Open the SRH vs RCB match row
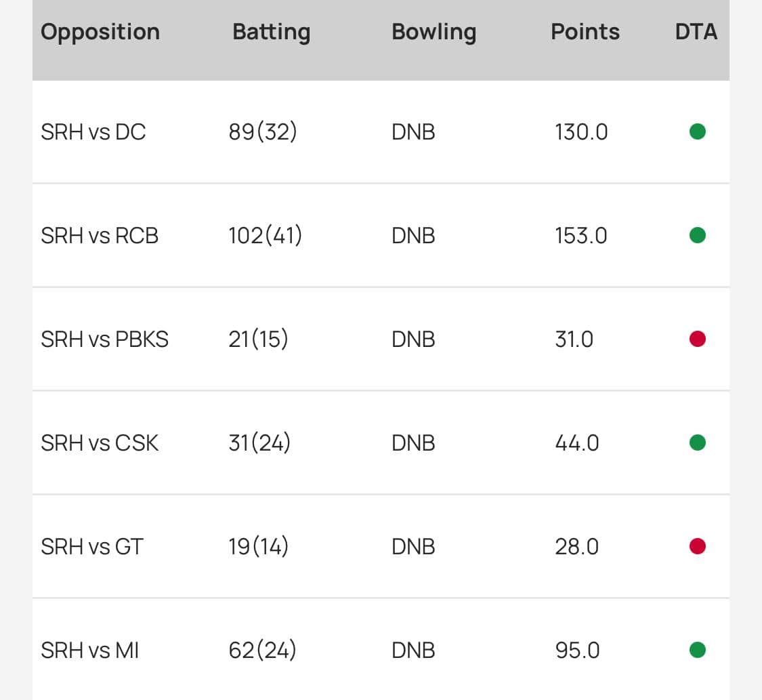Image resolution: width=762 pixels, height=700 pixels. (100, 236)
